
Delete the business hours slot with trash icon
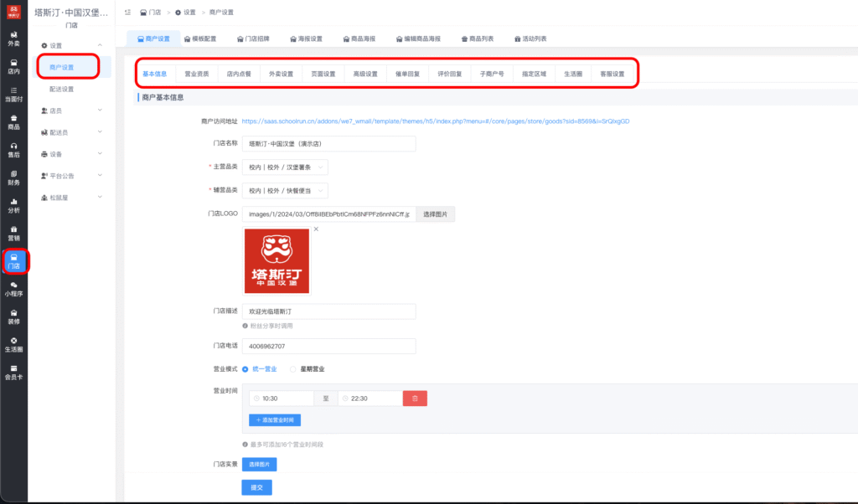pyautogui.click(x=415, y=398)
